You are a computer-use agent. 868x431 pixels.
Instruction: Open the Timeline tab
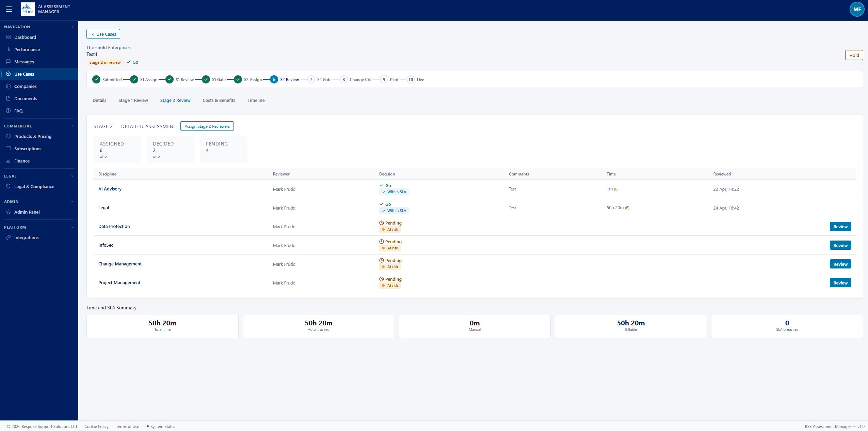256,100
